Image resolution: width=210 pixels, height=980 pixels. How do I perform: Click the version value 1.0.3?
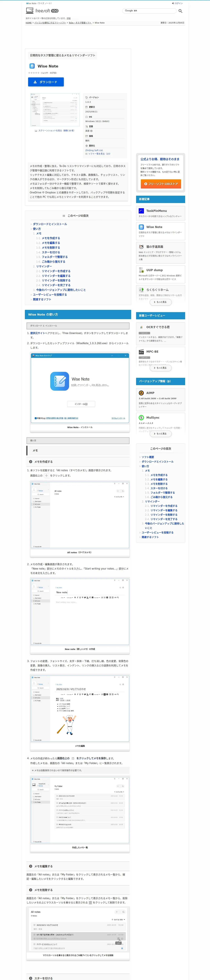coord(88,102)
